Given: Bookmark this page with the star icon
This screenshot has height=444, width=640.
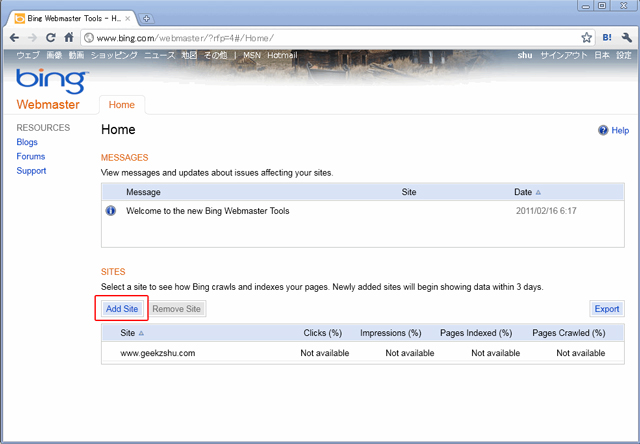Looking at the screenshot, I should 587,38.
